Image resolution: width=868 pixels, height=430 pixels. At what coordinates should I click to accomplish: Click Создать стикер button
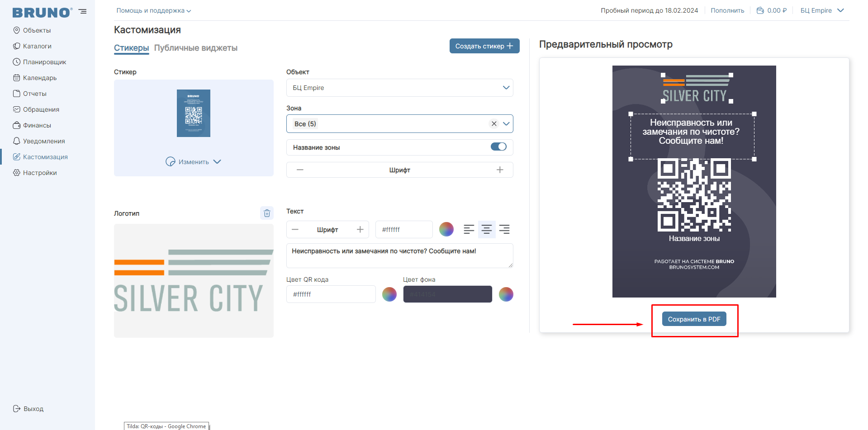[x=484, y=46]
